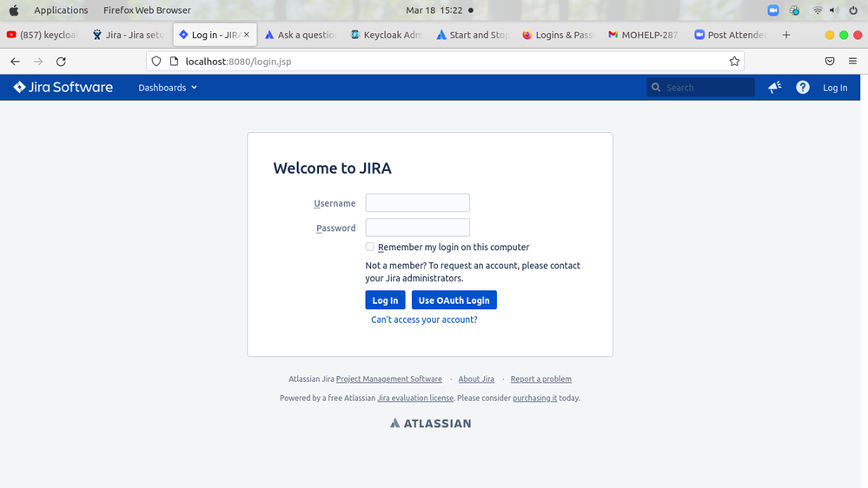Click the power icon in the top bar
The image size is (868, 488).
click(x=853, y=10)
